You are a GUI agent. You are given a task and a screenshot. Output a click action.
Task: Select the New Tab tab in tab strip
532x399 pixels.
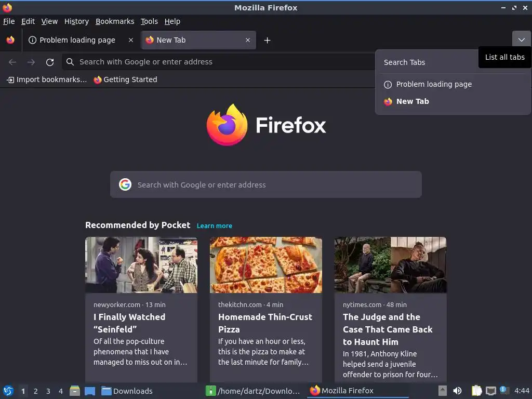[x=198, y=40]
